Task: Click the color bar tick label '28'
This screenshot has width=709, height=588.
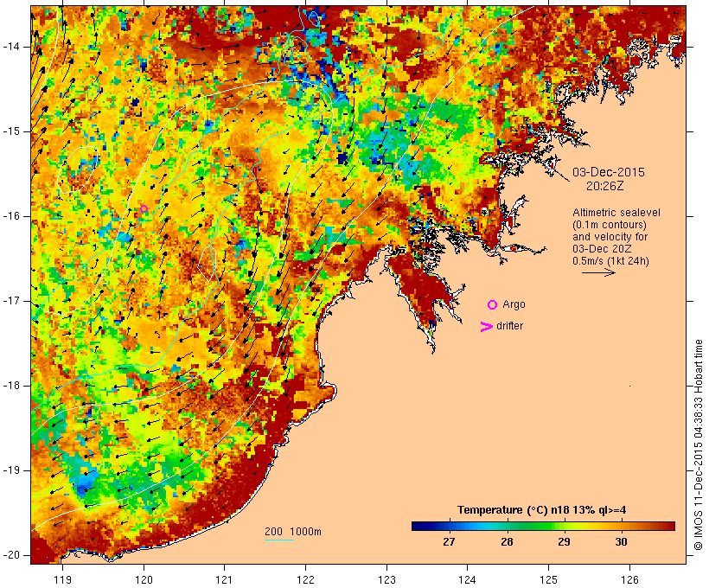Action: pos(507,542)
